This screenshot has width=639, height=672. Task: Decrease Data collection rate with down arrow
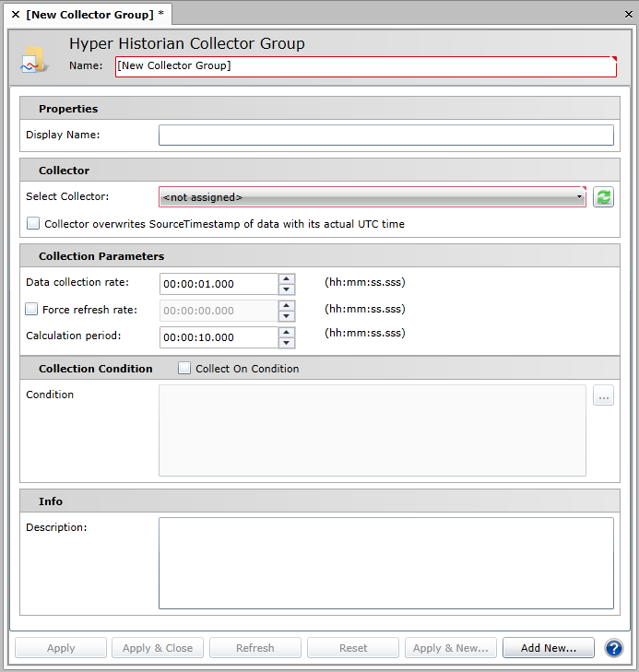[287, 289]
